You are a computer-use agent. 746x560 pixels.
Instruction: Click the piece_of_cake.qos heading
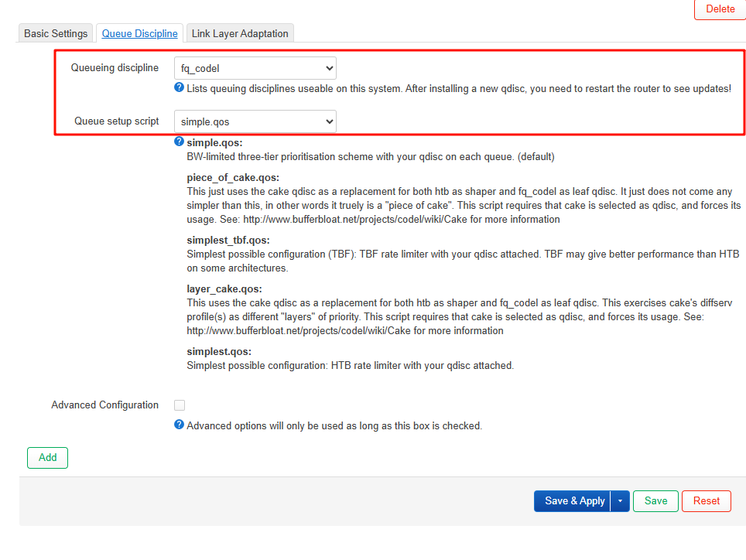tap(233, 177)
